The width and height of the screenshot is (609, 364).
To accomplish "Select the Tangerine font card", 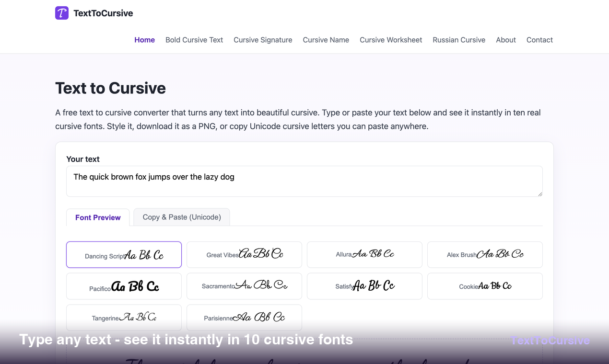I will 124,318.
